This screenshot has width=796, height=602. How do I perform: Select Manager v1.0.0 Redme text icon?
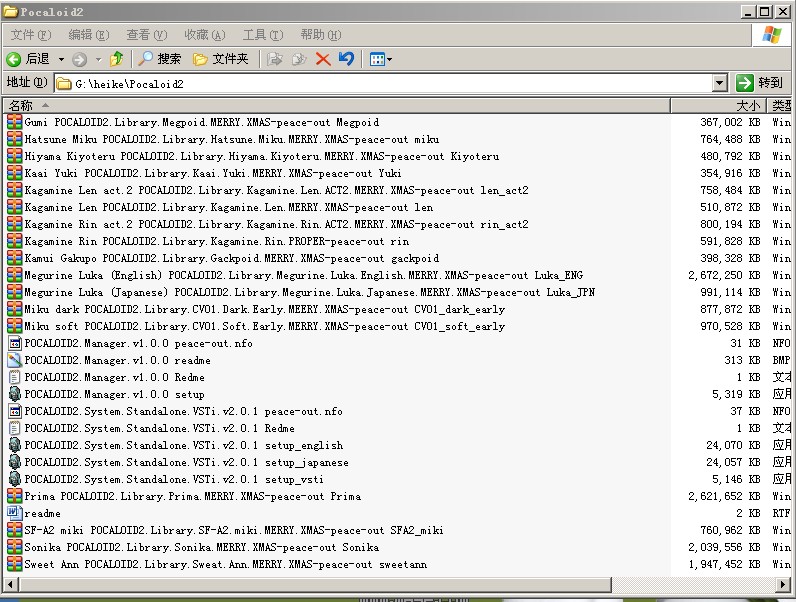coord(15,377)
